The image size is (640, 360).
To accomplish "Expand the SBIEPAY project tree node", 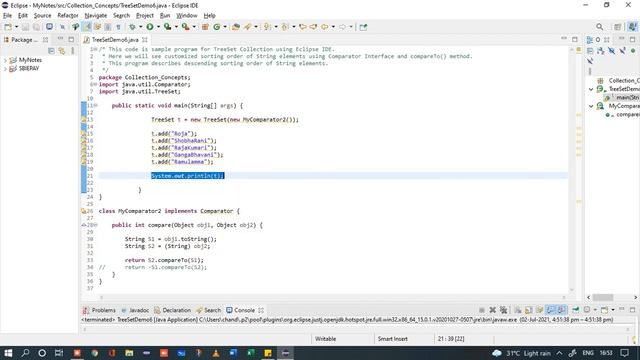I will (x=5, y=69).
